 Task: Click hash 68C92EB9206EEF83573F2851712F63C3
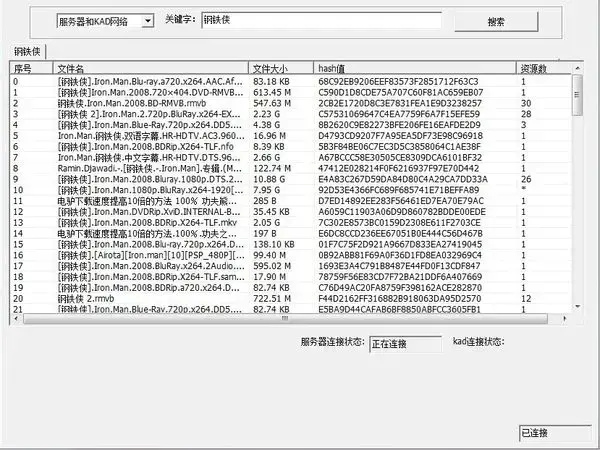coord(398,82)
